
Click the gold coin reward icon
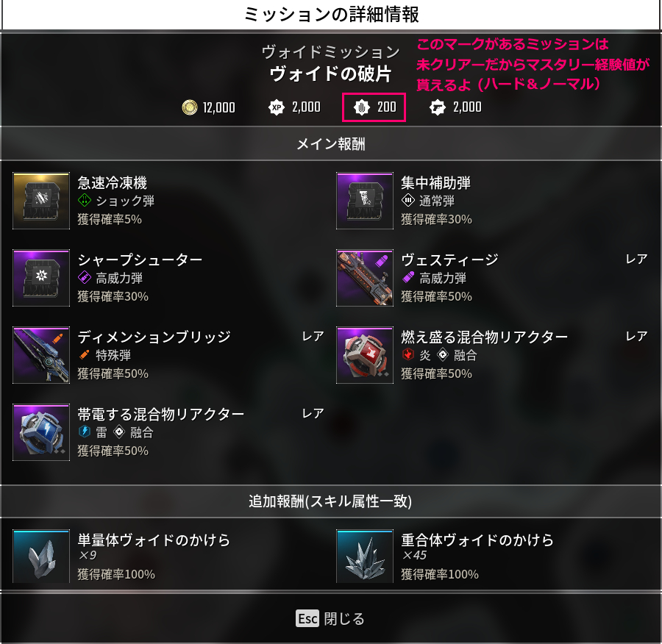point(190,107)
